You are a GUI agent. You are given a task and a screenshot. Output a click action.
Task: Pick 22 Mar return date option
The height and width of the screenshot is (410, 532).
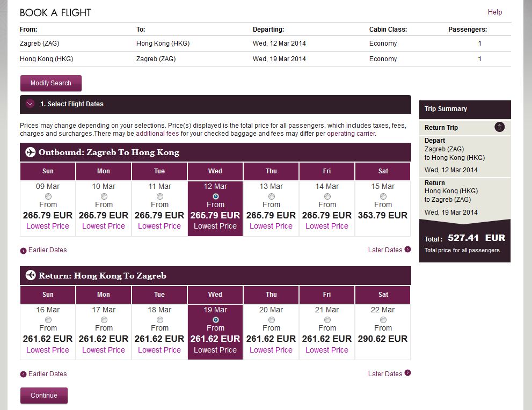383,320
